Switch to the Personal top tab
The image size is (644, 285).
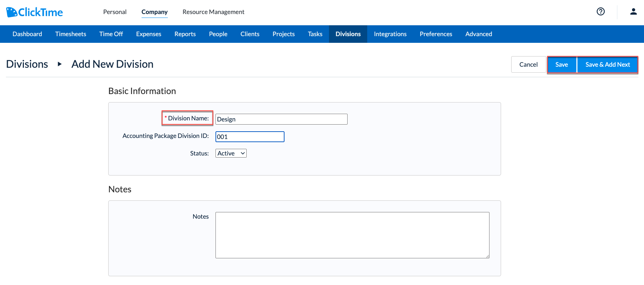(115, 12)
